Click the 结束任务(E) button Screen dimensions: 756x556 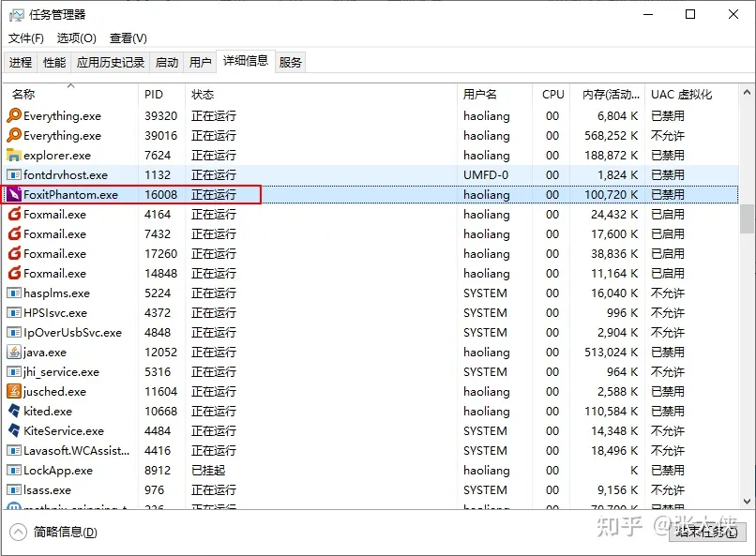[707, 532]
